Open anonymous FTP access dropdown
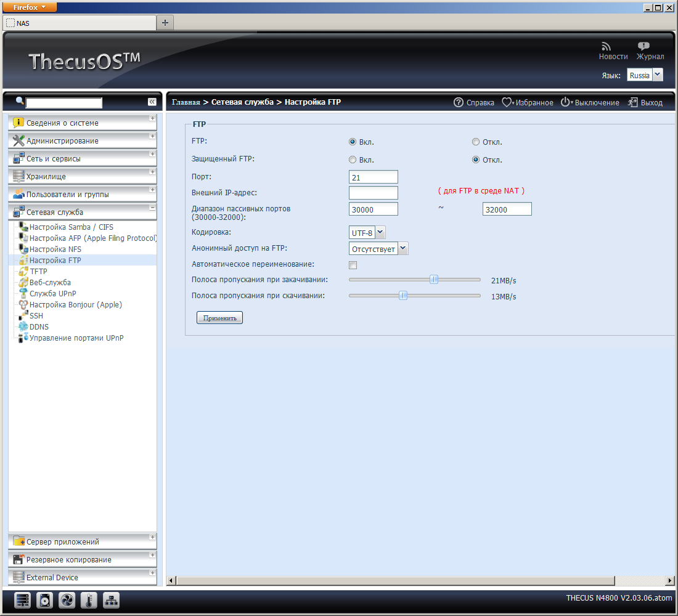 [402, 249]
